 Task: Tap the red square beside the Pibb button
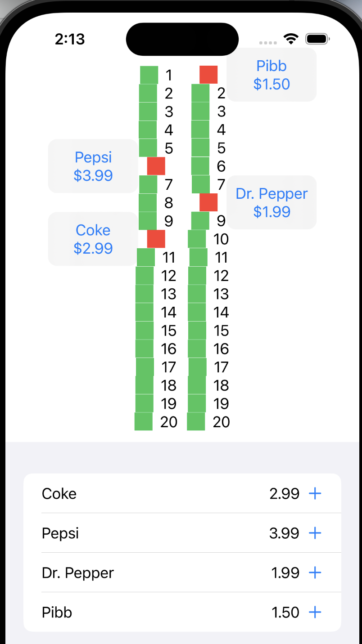click(x=208, y=75)
